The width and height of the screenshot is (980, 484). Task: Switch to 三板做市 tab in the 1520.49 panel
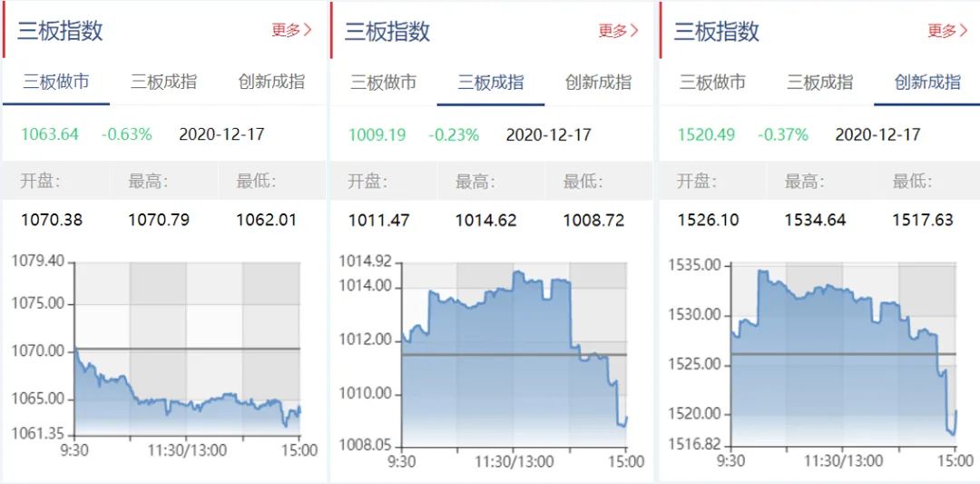(x=712, y=83)
